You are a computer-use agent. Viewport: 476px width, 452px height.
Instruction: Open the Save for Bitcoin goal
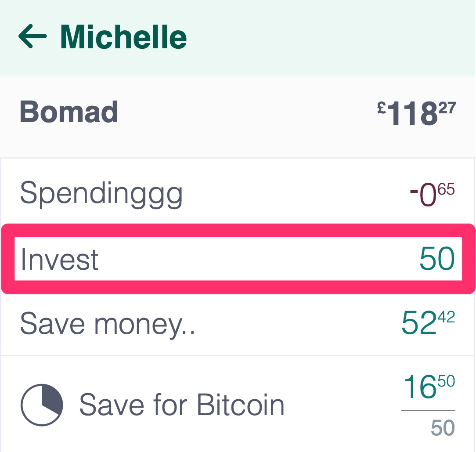pyautogui.click(x=181, y=405)
